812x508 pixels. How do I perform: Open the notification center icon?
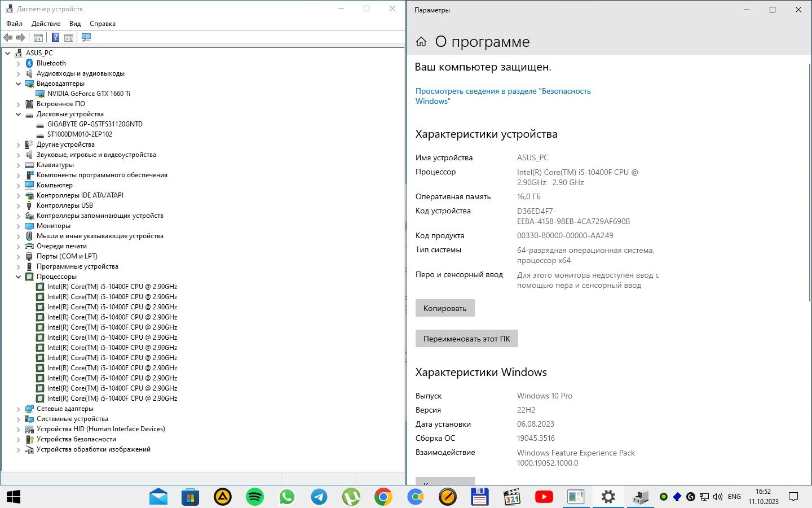pos(793,497)
